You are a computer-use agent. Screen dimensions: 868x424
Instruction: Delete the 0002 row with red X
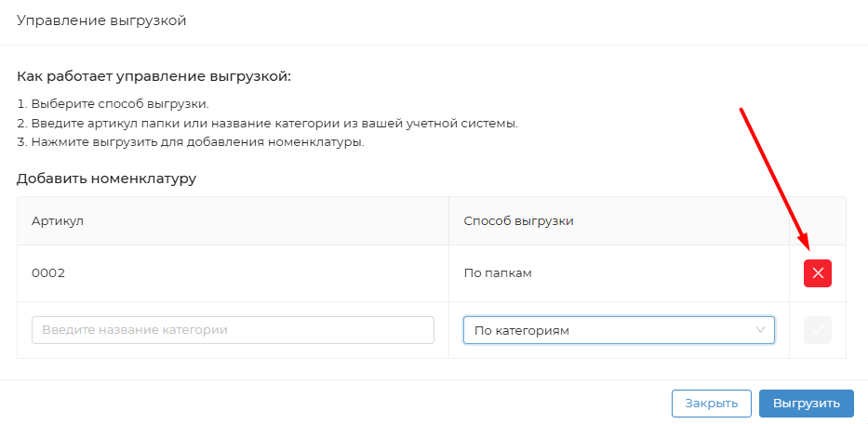tap(818, 273)
